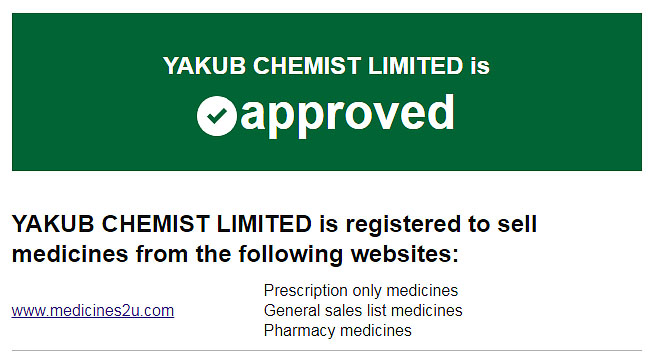Click the gray horizontal divider line
Screen dimensions: 654x364
[327, 351]
